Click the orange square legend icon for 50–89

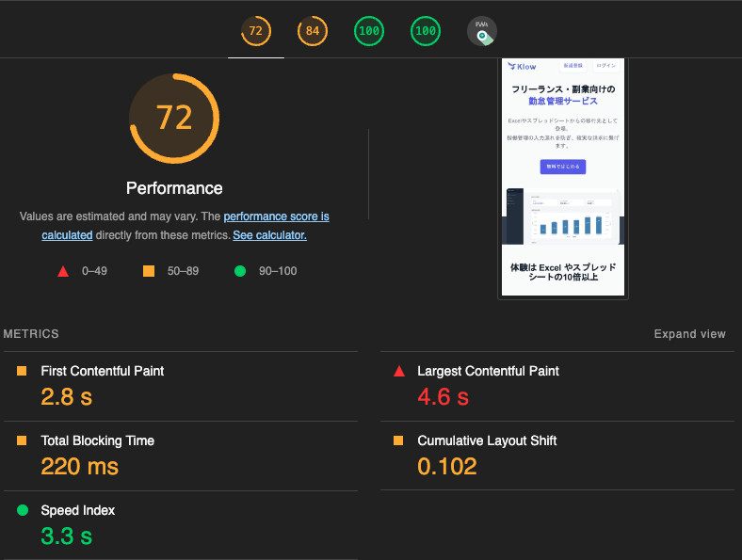149,271
